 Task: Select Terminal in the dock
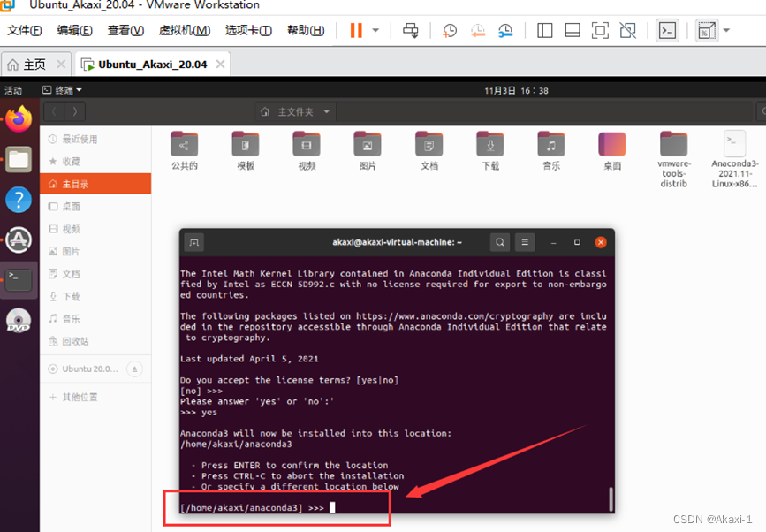click(19, 280)
